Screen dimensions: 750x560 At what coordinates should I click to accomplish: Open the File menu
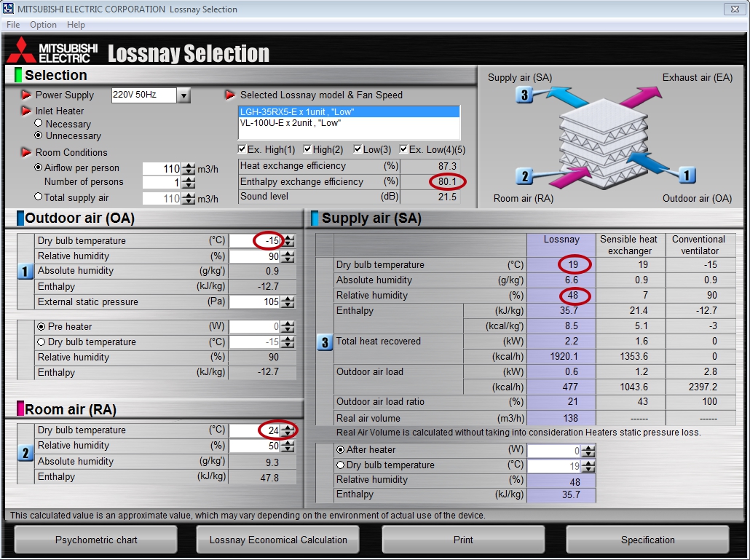click(x=13, y=24)
